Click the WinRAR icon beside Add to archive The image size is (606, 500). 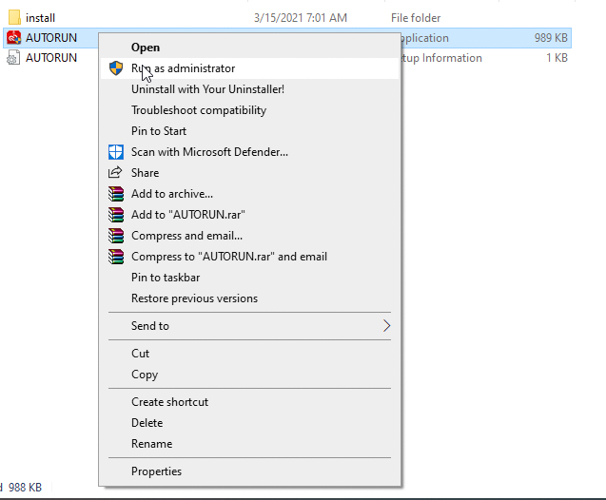[x=116, y=194]
